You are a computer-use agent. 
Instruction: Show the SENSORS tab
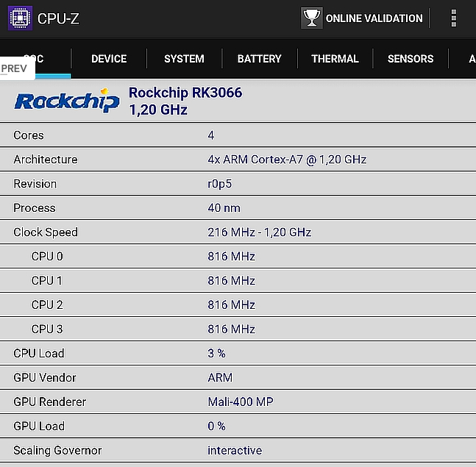coord(411,59)
